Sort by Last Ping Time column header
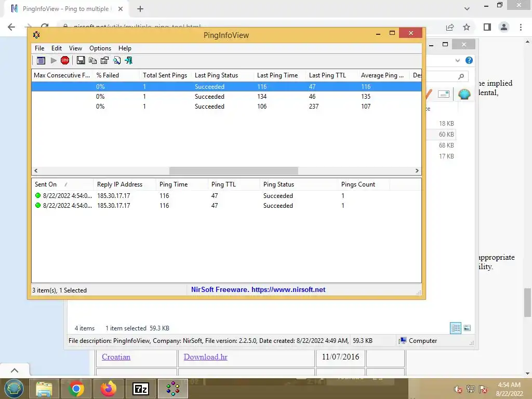 (x=280, y=75)
